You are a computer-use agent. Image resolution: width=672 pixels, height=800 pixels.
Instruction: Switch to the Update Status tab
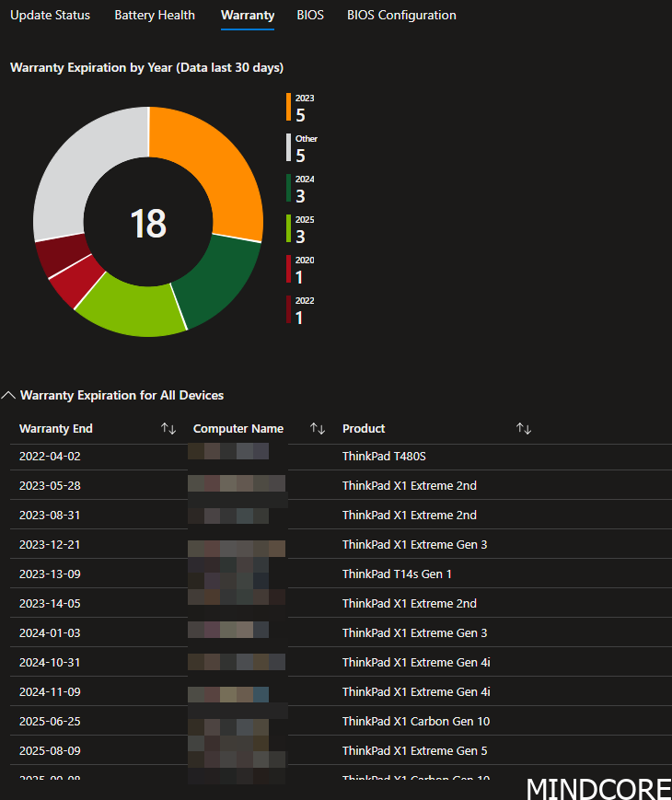(x=50, y=16)
